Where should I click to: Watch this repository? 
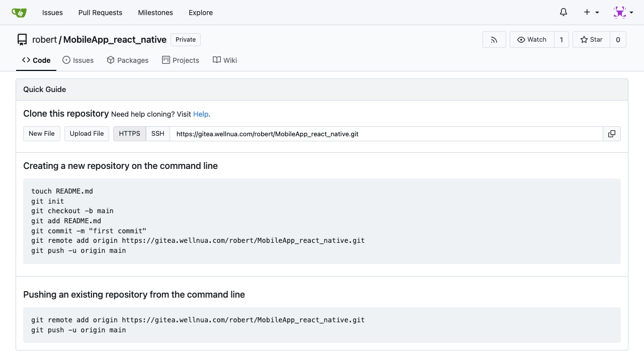[532, 40]
